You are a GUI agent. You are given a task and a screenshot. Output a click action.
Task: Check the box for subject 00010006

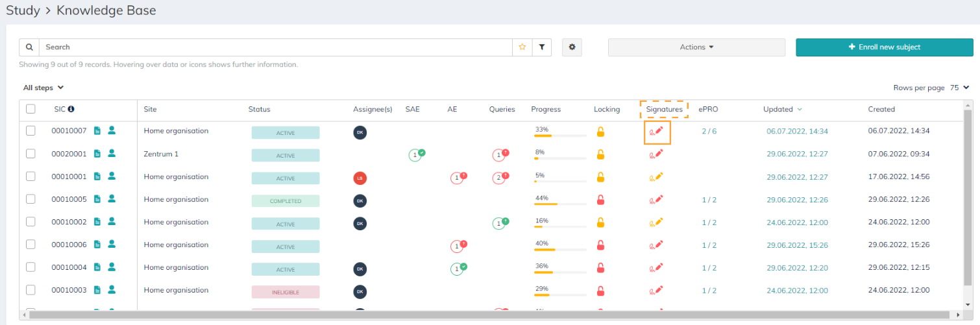(x=31, y=245)
